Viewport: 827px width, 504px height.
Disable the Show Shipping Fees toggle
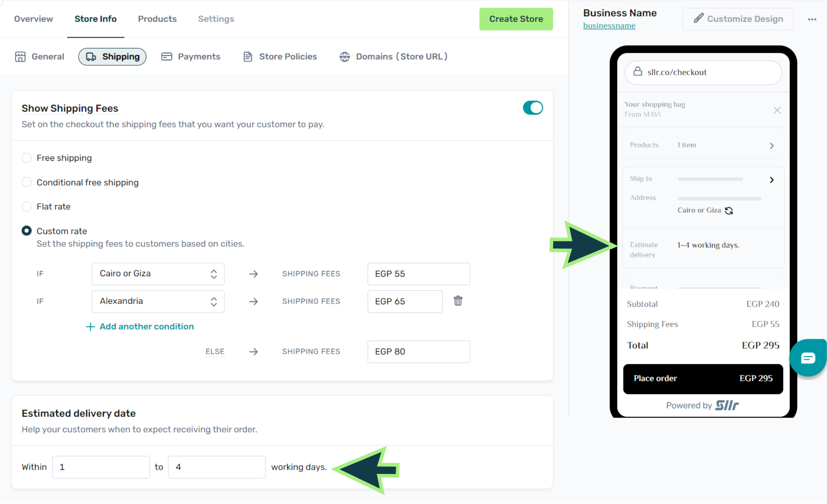coord(533,108)
